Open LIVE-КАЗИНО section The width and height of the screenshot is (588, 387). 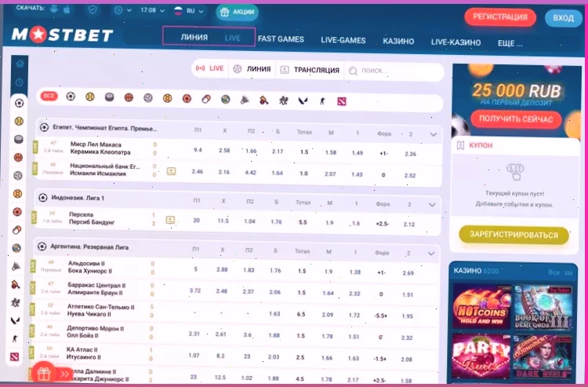tap(456, 42)
